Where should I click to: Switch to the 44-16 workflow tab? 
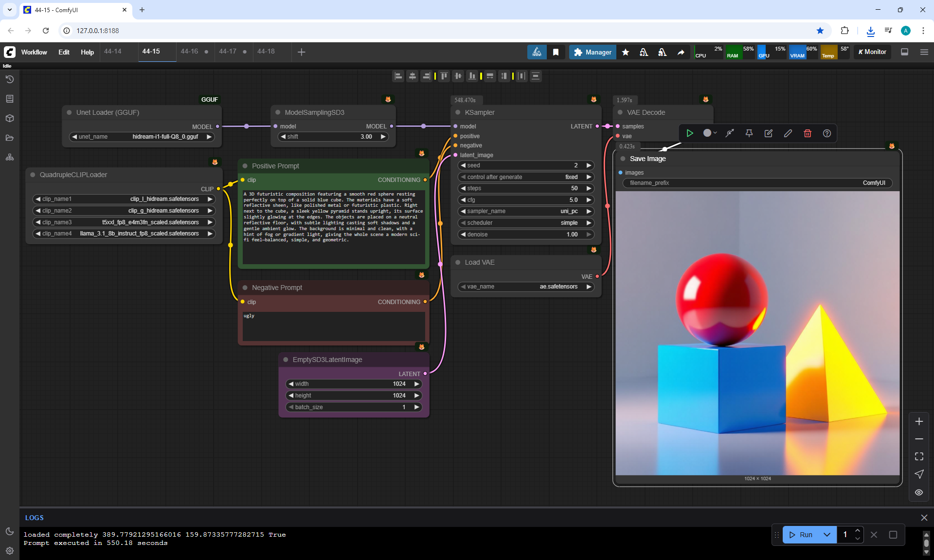click(189, 52)
